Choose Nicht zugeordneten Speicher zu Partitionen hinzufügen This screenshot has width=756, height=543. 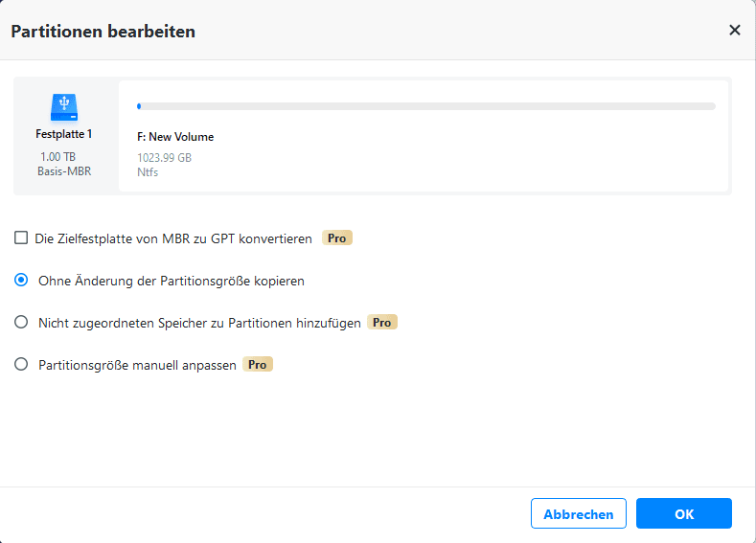(21, 323)
